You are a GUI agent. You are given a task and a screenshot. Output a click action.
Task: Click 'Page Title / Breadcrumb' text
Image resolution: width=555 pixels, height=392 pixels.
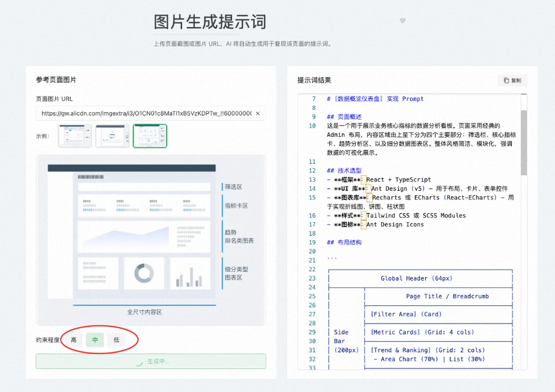(x=448, y=297)
